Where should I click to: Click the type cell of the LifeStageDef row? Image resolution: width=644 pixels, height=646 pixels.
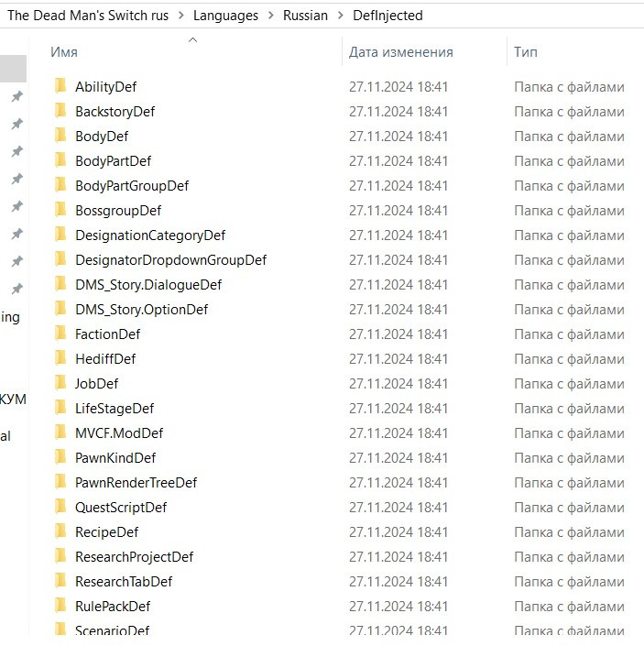click(569, 409)
